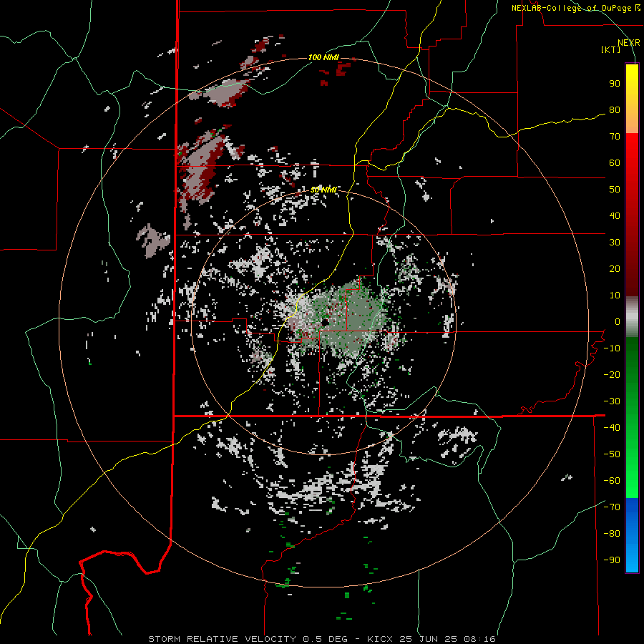Image resolution: width=644 pixels, height=644 pixels.
Task: Click the 10 value on velocity scale
Action: coord(615,296)
